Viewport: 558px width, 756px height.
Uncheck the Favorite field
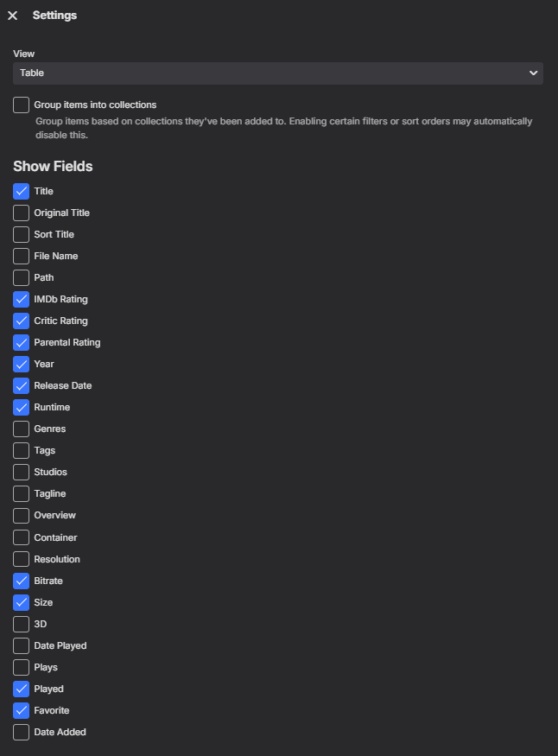(x=21, y=710)
